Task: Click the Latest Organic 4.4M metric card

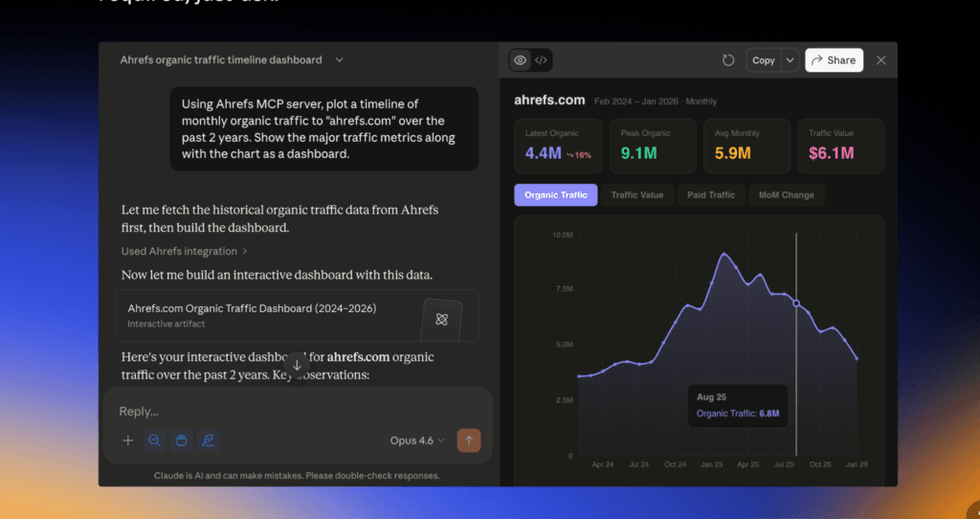Action: point(558,147)
